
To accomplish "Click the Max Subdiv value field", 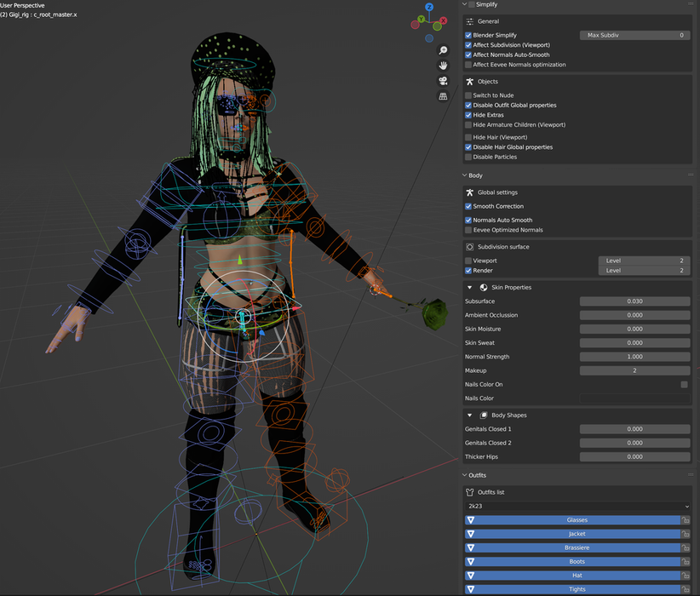I will (634, 35).
